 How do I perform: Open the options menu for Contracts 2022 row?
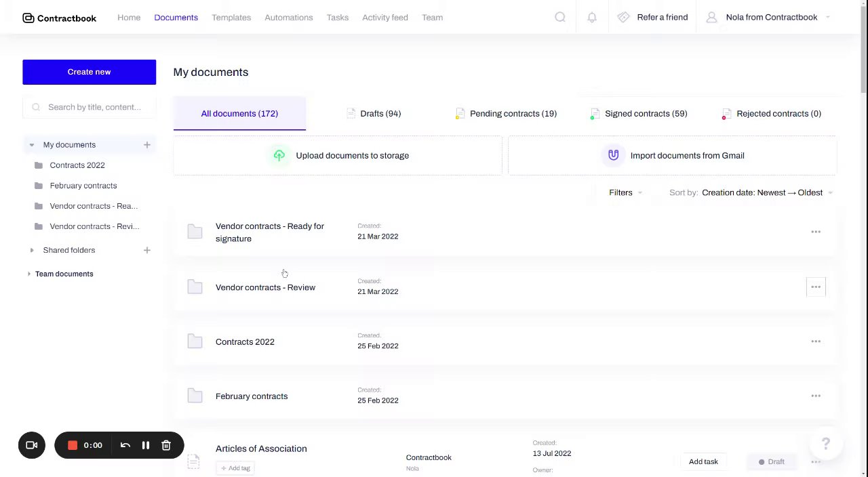[816, 341]
